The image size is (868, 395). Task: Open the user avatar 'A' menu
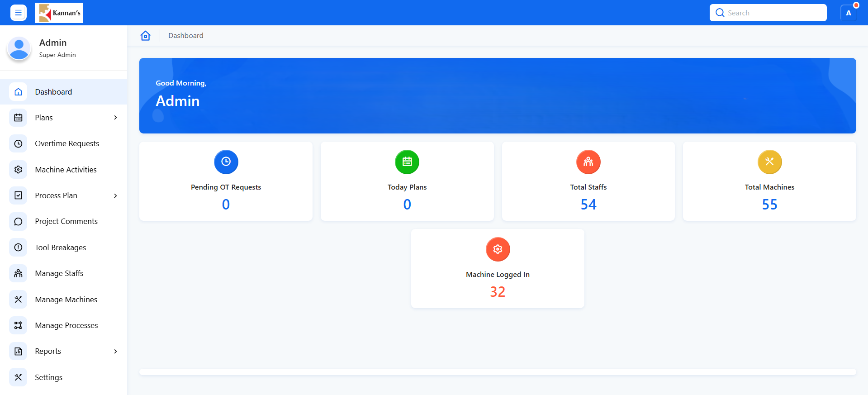849,13
